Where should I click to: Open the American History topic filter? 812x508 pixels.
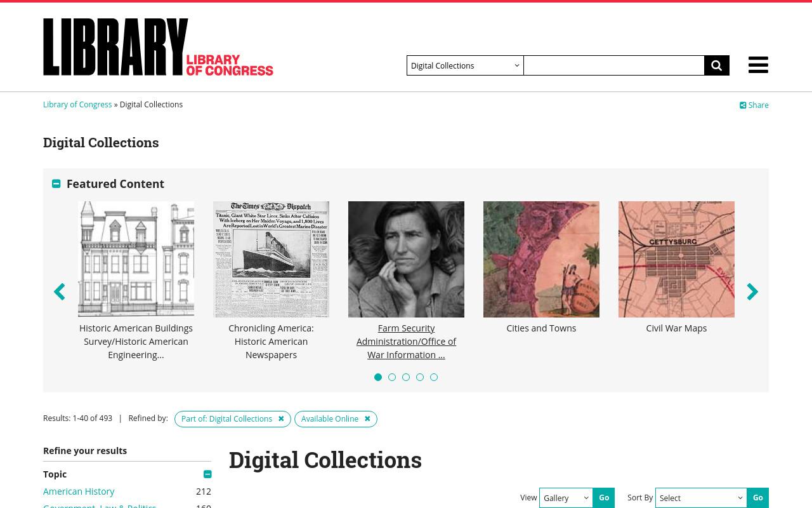79,491
